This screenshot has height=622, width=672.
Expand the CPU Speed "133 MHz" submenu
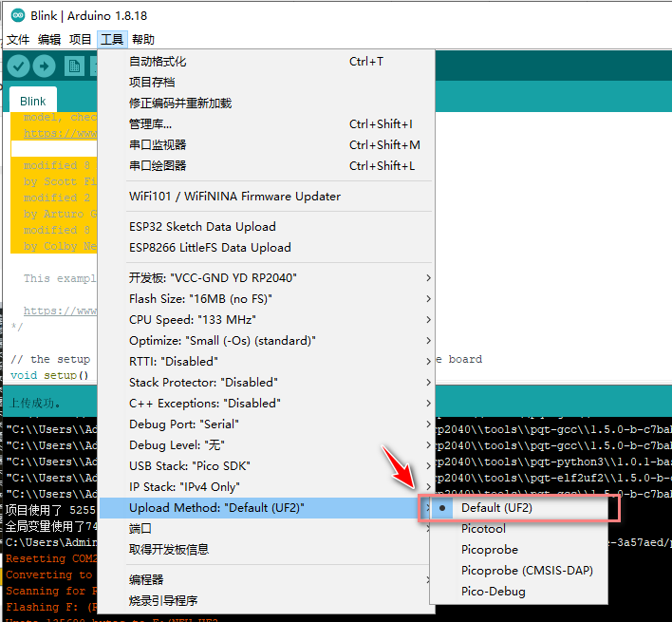point(267,320)
